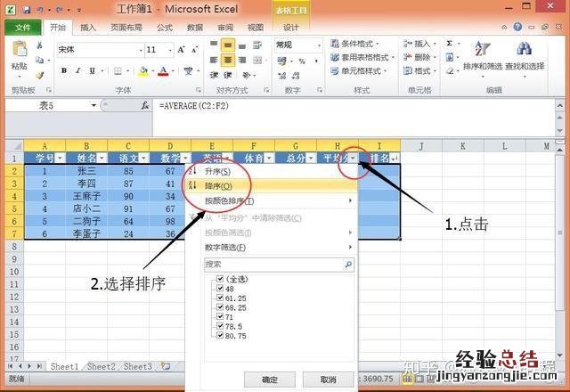Image resolution: width=570 pixels, height=392 pixels.
Task: Switch to the Sheet2 worksheet tab
Action: point(101,366)
